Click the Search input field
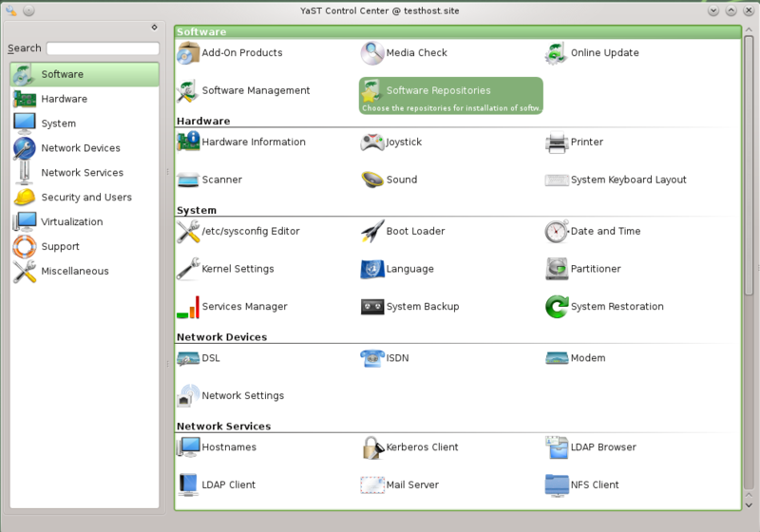The height and width of the screenshot is (532, 760). (103, 48)
